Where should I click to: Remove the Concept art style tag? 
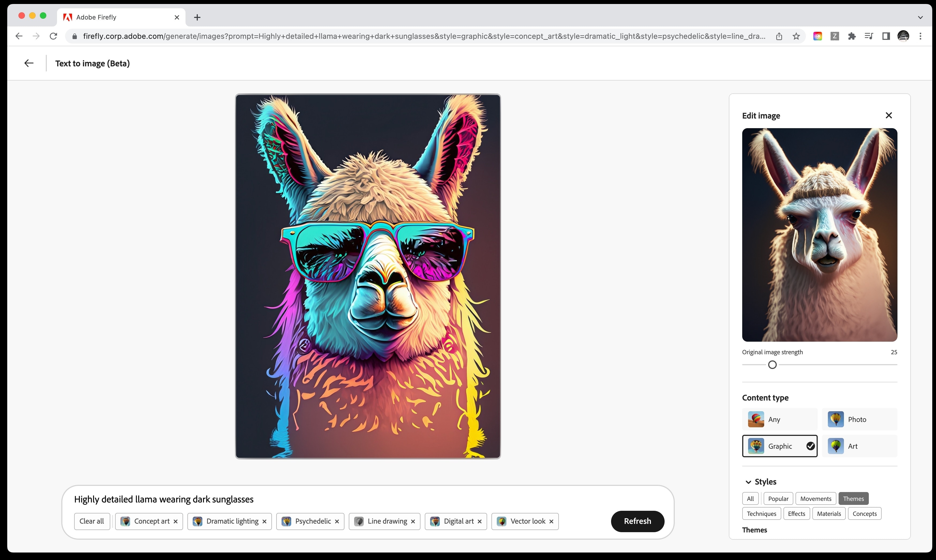(176, 521)
